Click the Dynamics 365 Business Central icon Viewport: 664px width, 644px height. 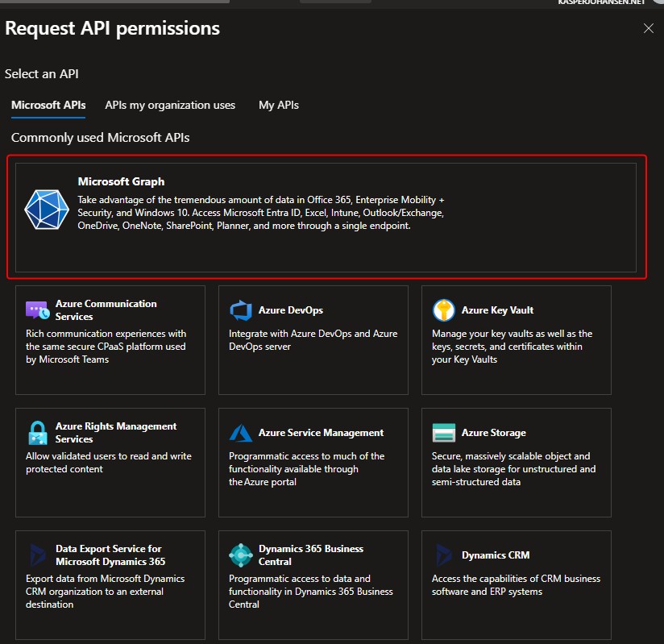coord(241,555)
